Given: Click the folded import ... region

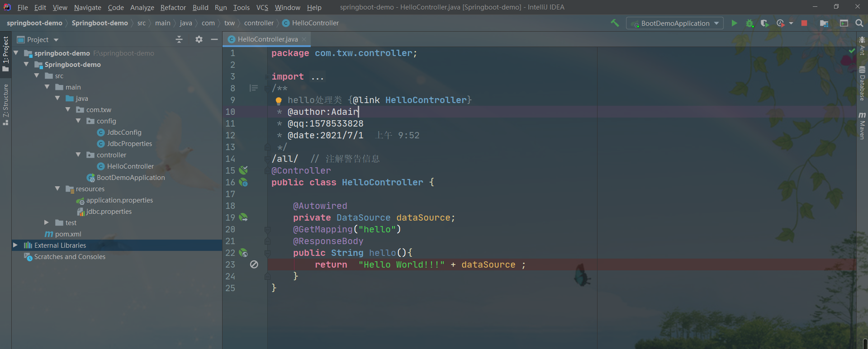Looking at the screenshot, I should pos(317,77).
